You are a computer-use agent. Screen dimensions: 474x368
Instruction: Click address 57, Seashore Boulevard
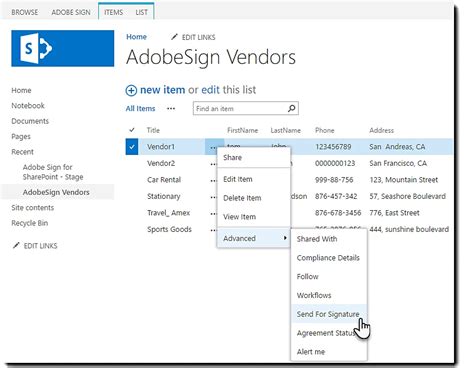click(407, 196)
